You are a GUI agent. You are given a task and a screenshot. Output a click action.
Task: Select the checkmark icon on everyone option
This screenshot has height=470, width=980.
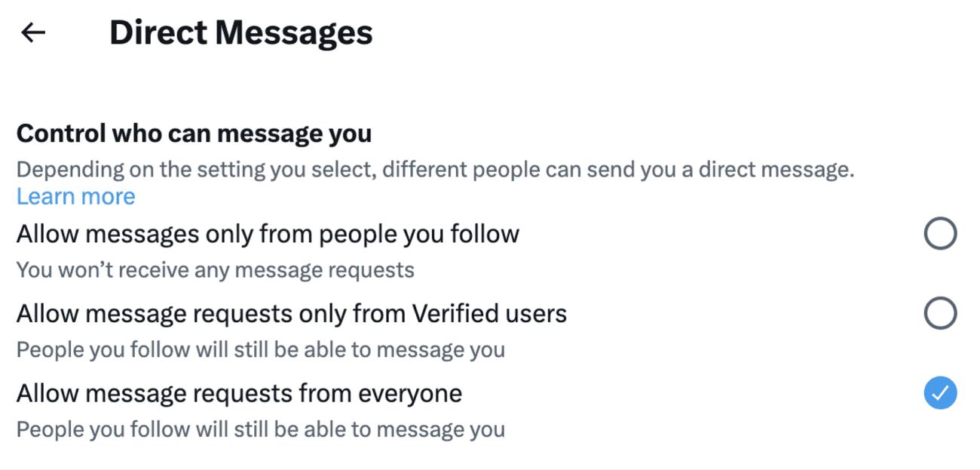point(939,392)
